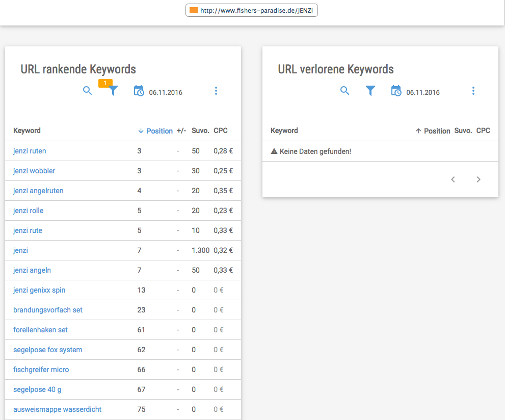This screenshot has width=505, height=420.
Task: Click CPC 0,25 € for jenzi wobbler
Action: (x=223, y=171)
